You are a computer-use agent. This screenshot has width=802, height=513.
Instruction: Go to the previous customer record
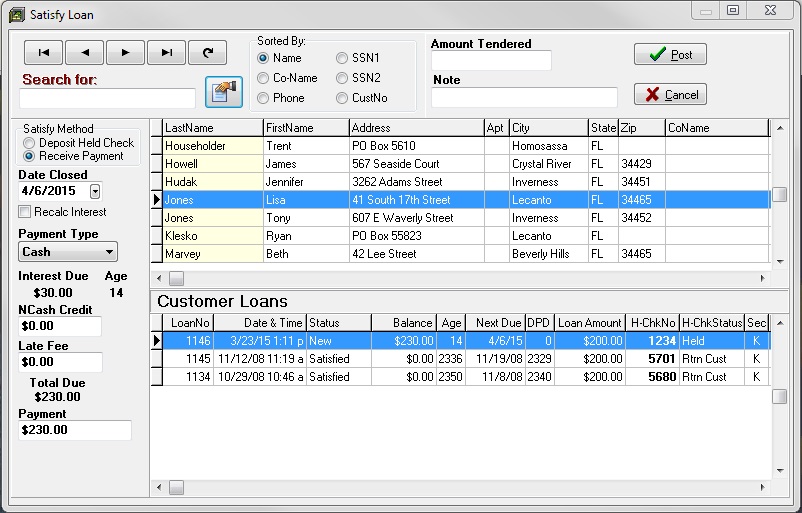tap(85, 52)
